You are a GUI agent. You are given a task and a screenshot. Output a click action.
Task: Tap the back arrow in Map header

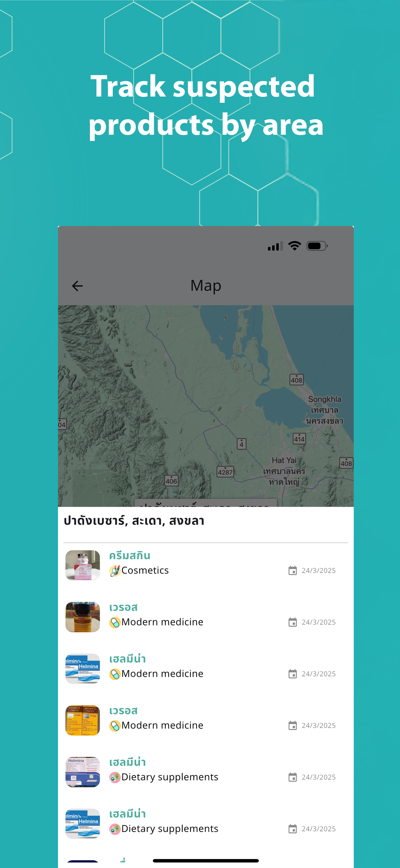click(77, 286)
